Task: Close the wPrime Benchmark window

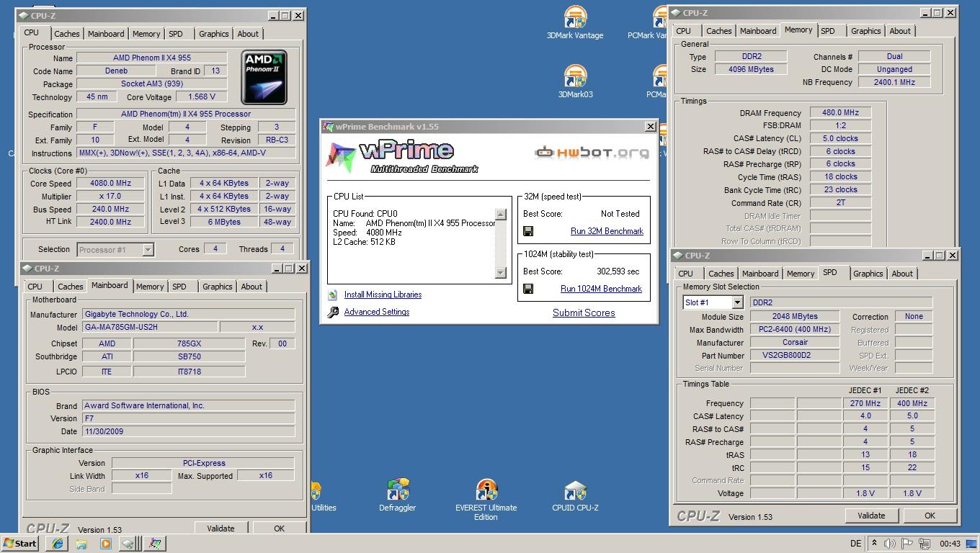Action: [650, 127]
